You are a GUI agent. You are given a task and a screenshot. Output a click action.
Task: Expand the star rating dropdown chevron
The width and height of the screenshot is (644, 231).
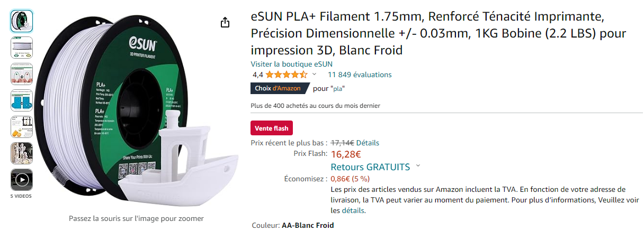pos(314,75)
